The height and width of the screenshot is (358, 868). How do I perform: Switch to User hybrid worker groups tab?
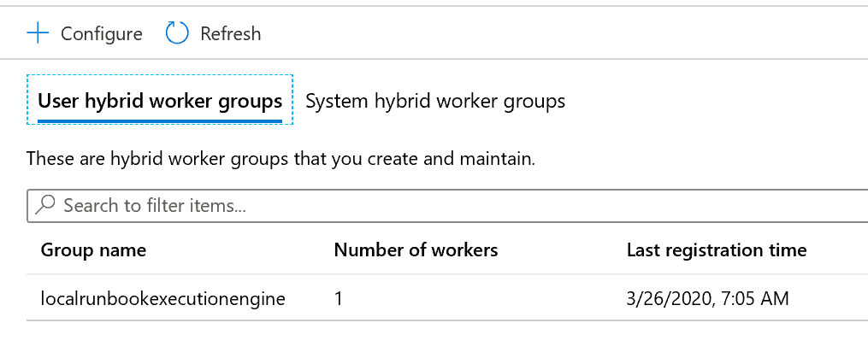pyautogui.click(x=160, y=101)
